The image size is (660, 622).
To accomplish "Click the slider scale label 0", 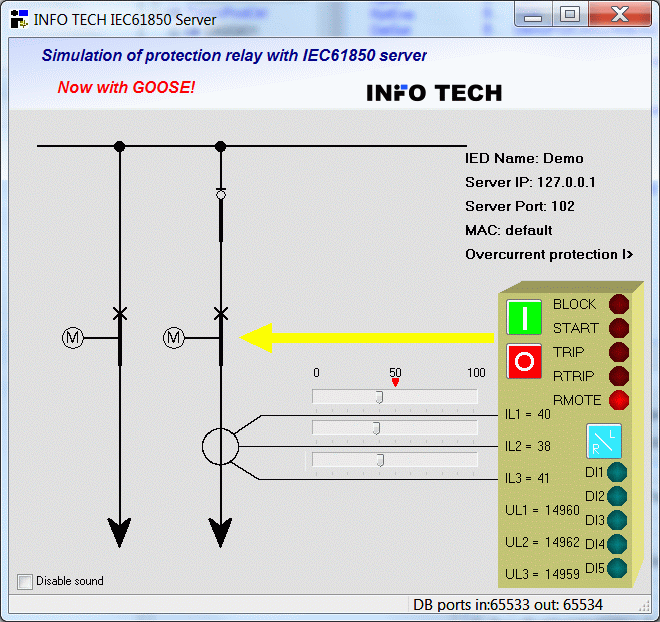I will [316, 372].
